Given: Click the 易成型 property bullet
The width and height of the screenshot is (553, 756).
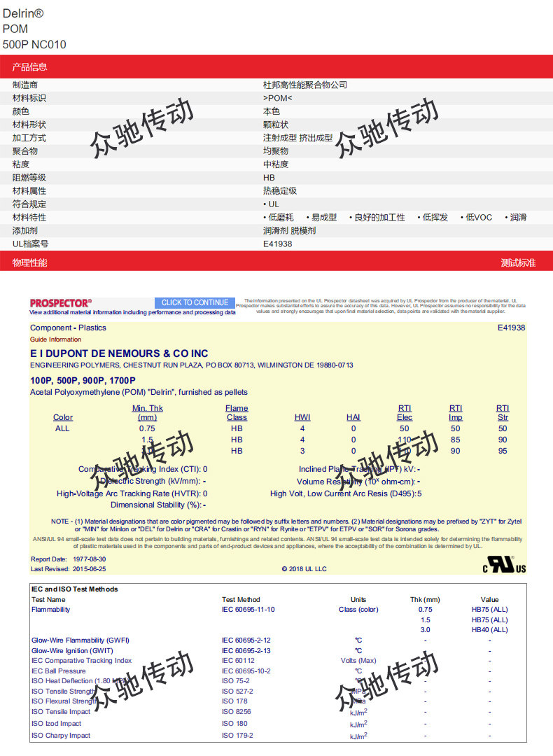Looking at the screenshot, I should [321, 218].
